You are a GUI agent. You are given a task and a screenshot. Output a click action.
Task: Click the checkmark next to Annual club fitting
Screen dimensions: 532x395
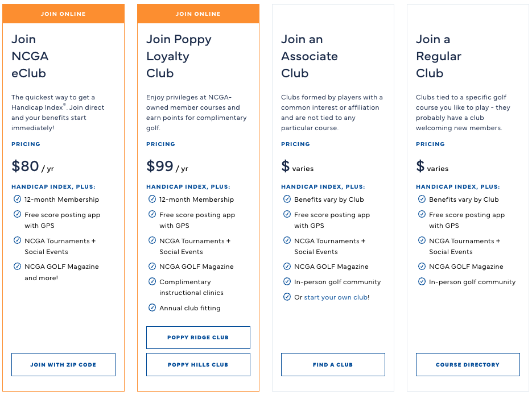pos(151,308)
